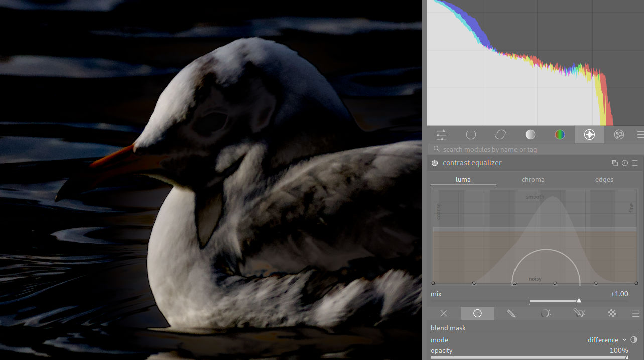Choose the raster mask checkerboard icon

point(612,313)
